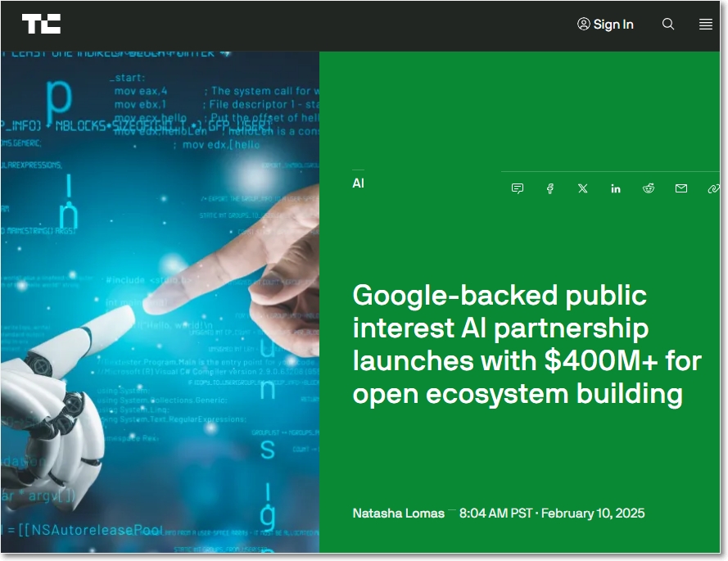Viewport: 728px width, 561px height.
Task: Share article on LinkedIn
Action: (616, 188)
